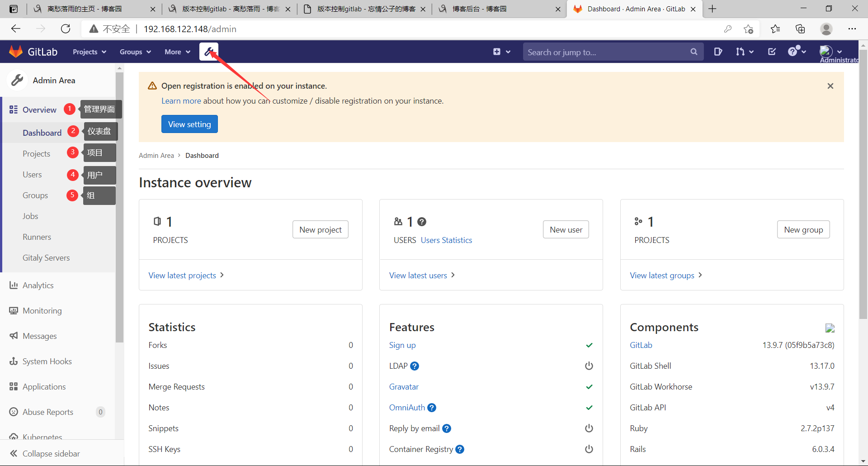Open the GitLab component link
This screenshot has width=868, height=466.
641,345
